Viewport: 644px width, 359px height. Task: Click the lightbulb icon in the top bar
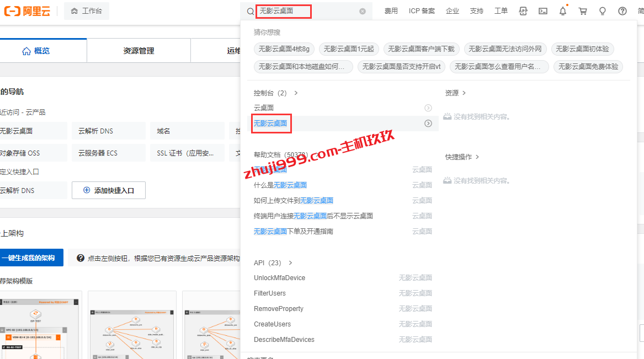tap(603, 11)
